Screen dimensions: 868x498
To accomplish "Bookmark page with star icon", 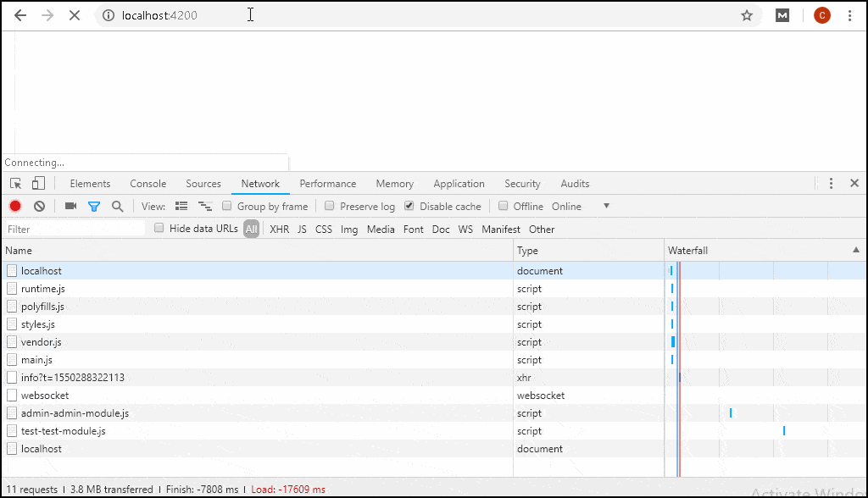I will point(747,15).
